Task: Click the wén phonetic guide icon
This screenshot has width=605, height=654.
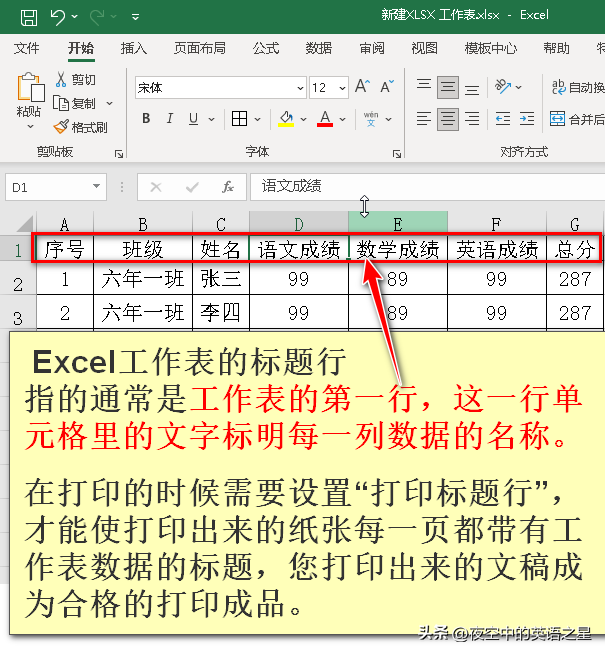Action: point(371,119)
